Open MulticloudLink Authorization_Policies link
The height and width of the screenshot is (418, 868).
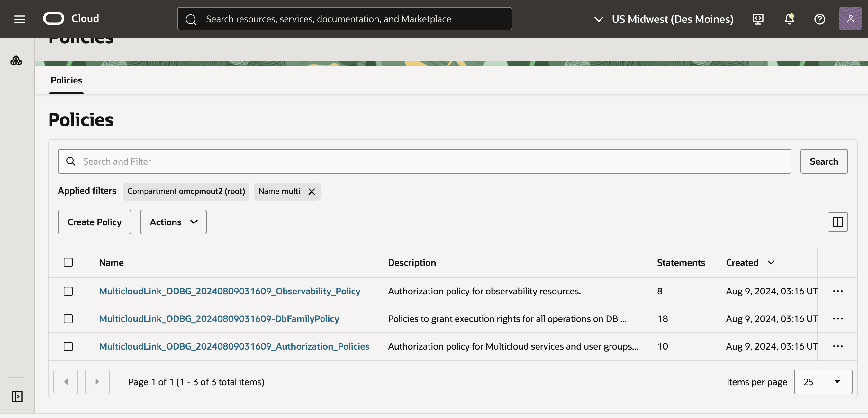pos(234,346)
